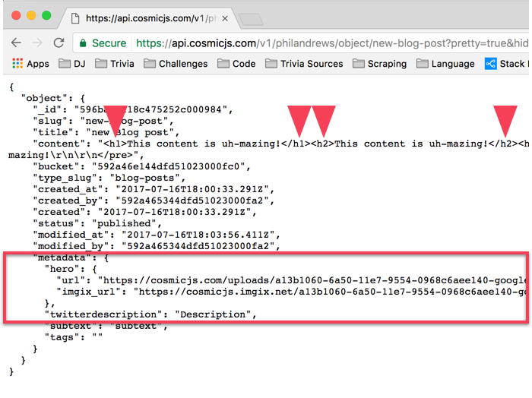Click the "subtext" key line

[x=106, y=326]
